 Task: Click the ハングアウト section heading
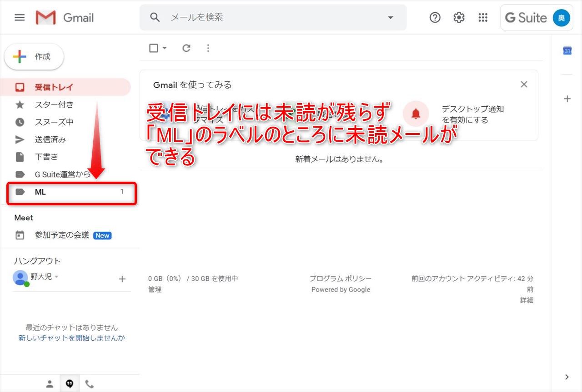[37, 261]
